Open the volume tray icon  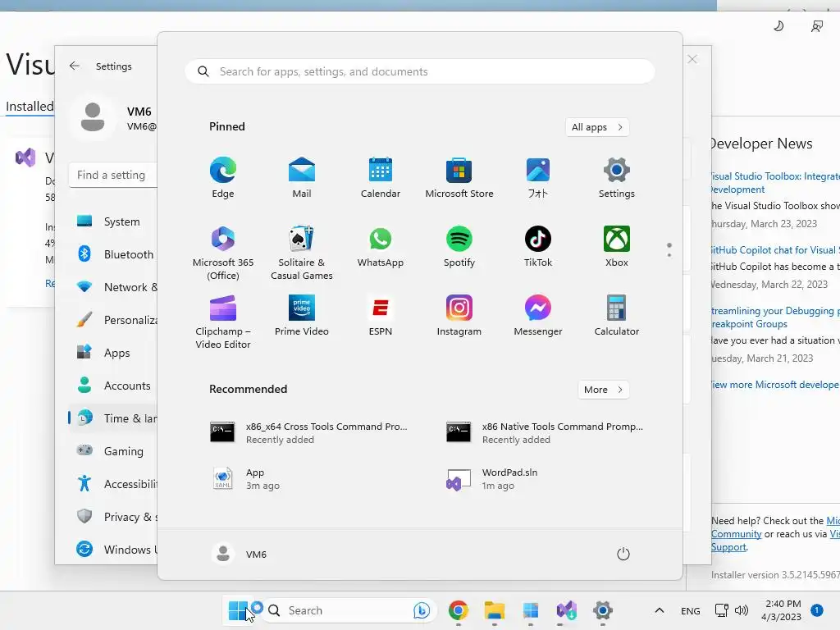click(x=742, y=610)
